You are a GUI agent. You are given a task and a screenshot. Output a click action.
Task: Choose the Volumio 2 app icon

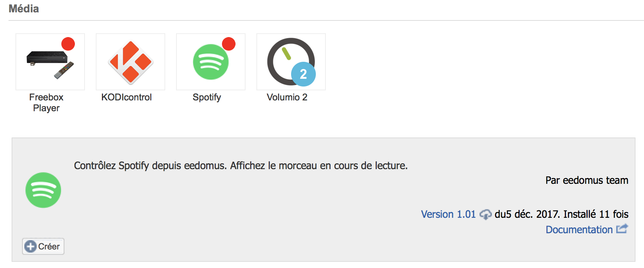coord(291,62)
